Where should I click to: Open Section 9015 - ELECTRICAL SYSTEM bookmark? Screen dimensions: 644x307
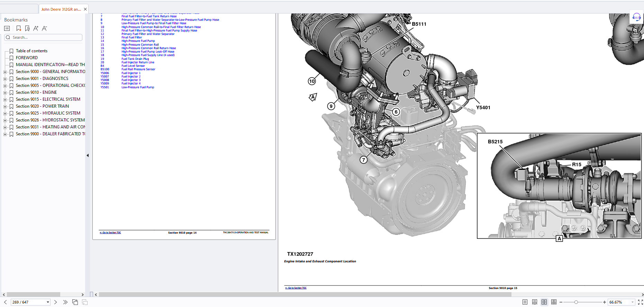pos(48,99)
